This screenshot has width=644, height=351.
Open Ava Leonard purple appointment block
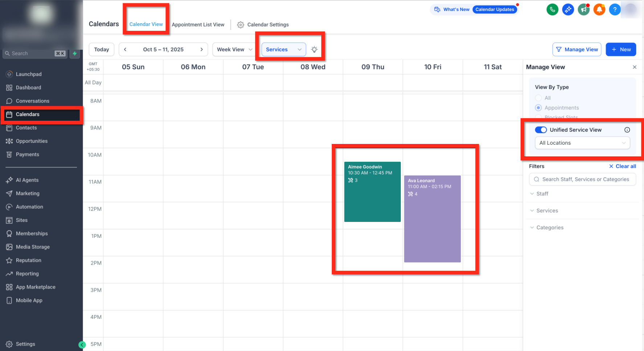point(432,219)
